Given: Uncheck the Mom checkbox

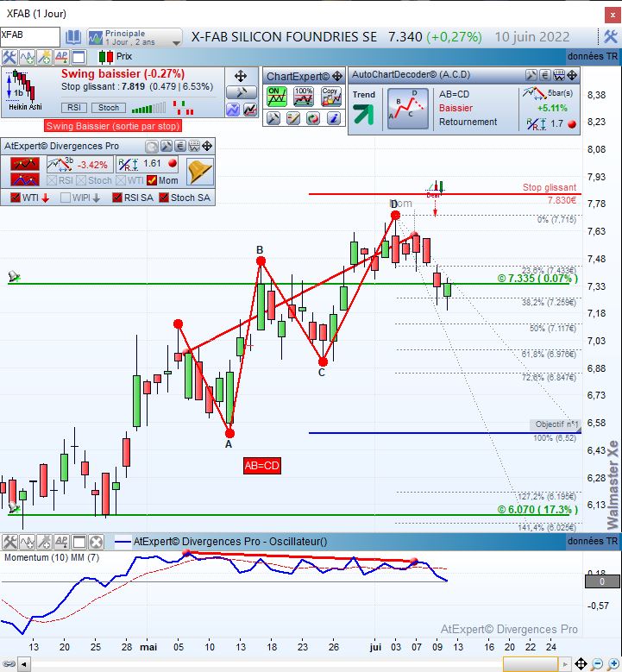Looking at the screenshot, I should tap(152, 180).
